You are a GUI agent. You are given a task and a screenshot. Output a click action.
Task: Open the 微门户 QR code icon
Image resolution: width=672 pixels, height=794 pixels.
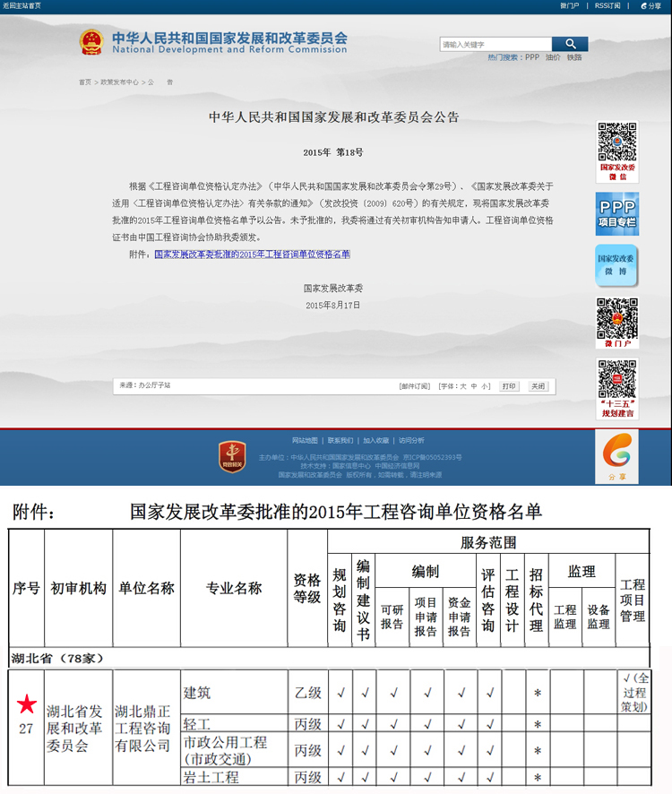pos(616,321)
